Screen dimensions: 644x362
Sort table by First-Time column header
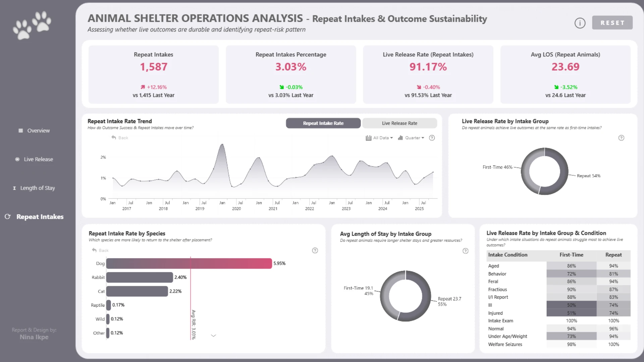point(571,255)
